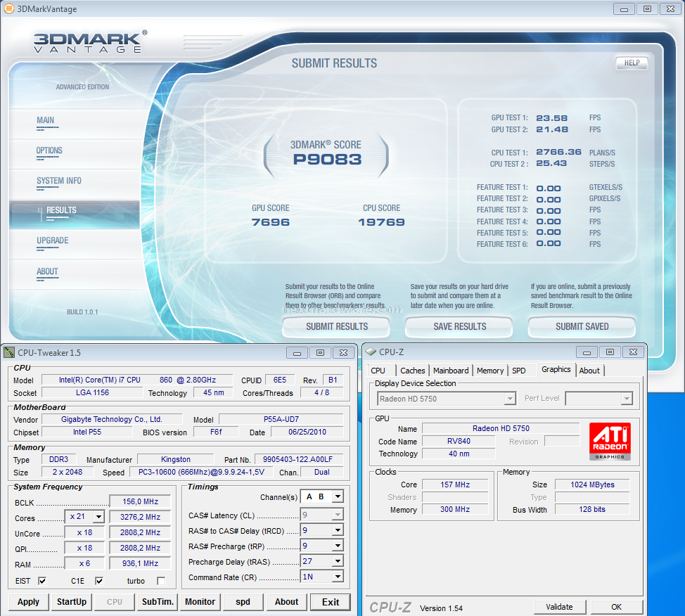Click Exit in CPU-Tweaker
The height and width of the screenshot is (616, 685).
[331, 602]
